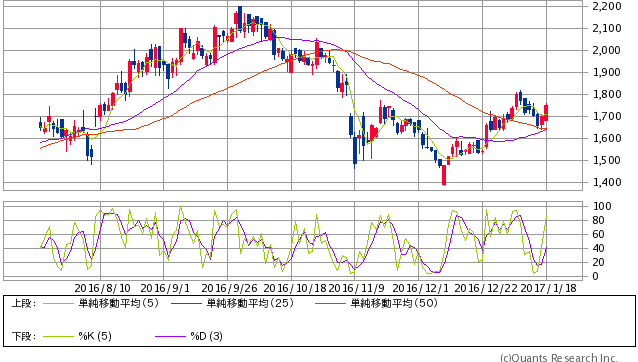Click the 単純移動平均(50) legend label

point(394,303)
